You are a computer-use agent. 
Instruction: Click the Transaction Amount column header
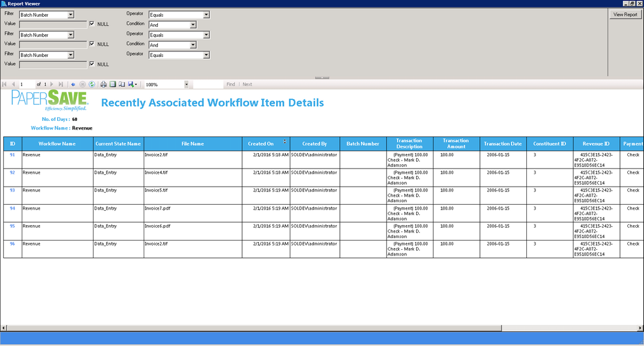(456, 144)
